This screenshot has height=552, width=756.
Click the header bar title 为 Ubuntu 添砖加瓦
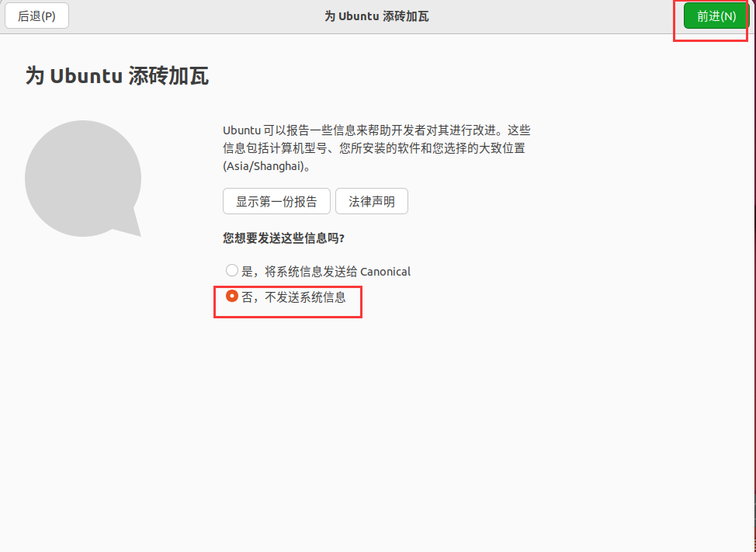(376, 16)
